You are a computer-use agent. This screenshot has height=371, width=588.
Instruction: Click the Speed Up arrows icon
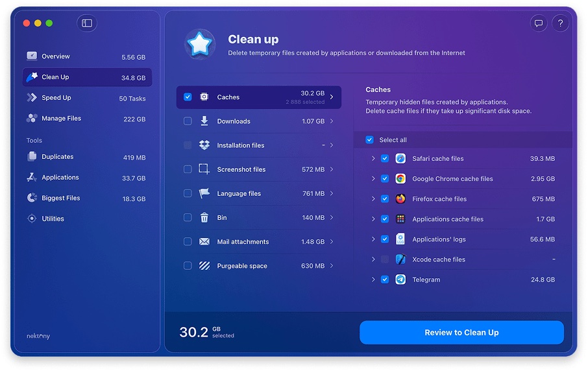32,97
